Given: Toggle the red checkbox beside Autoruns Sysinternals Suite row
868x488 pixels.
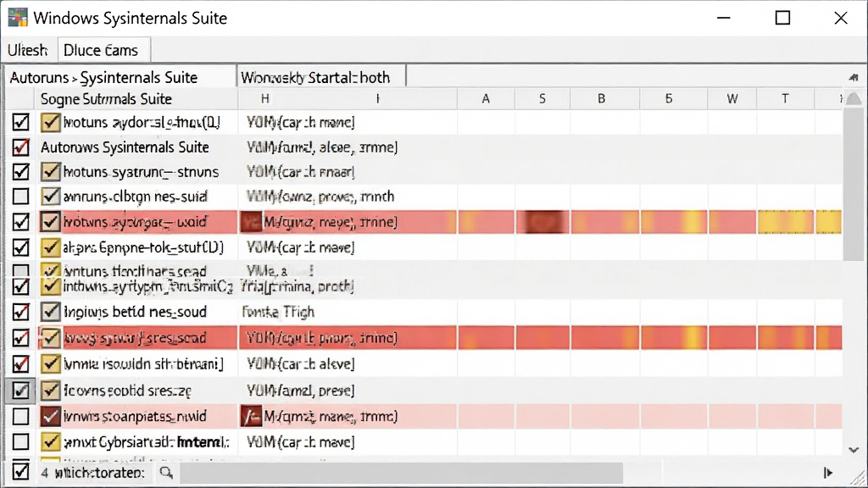Looking at the screenshot, I should pos(20,147).
